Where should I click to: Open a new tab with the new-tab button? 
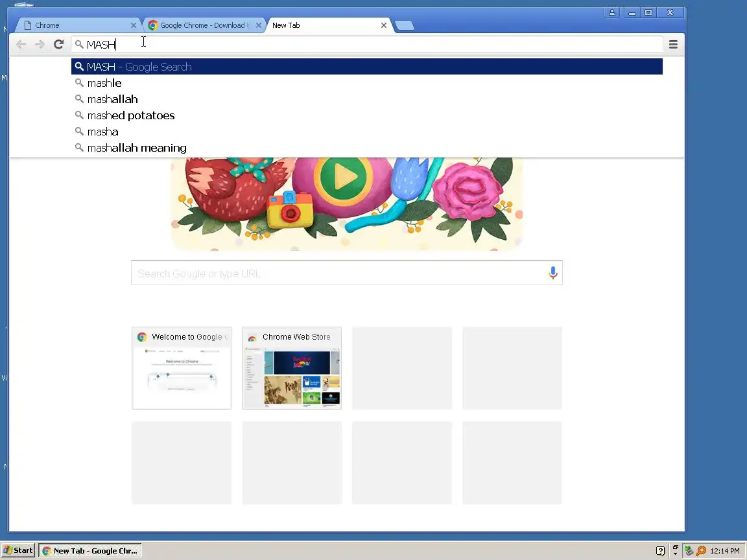[405, 25]
